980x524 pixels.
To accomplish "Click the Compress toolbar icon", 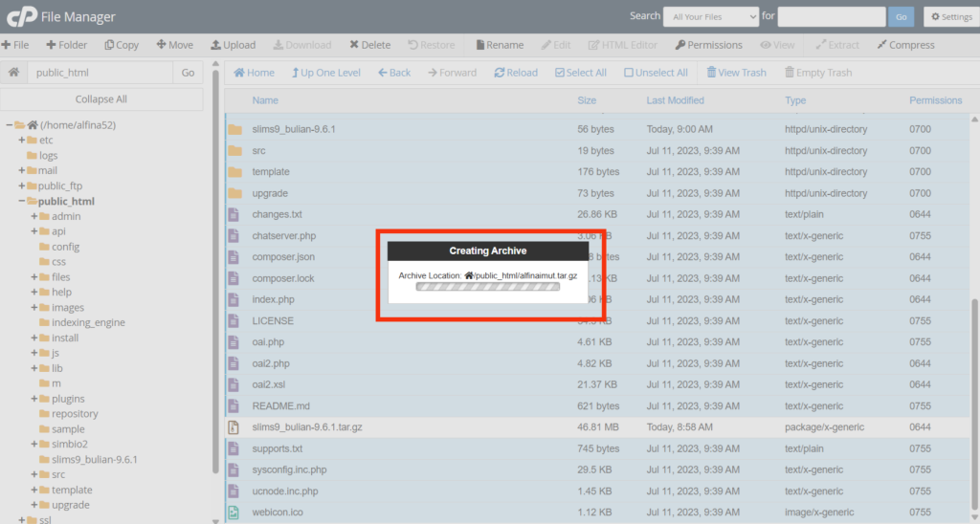I will [x=882, y=45].
